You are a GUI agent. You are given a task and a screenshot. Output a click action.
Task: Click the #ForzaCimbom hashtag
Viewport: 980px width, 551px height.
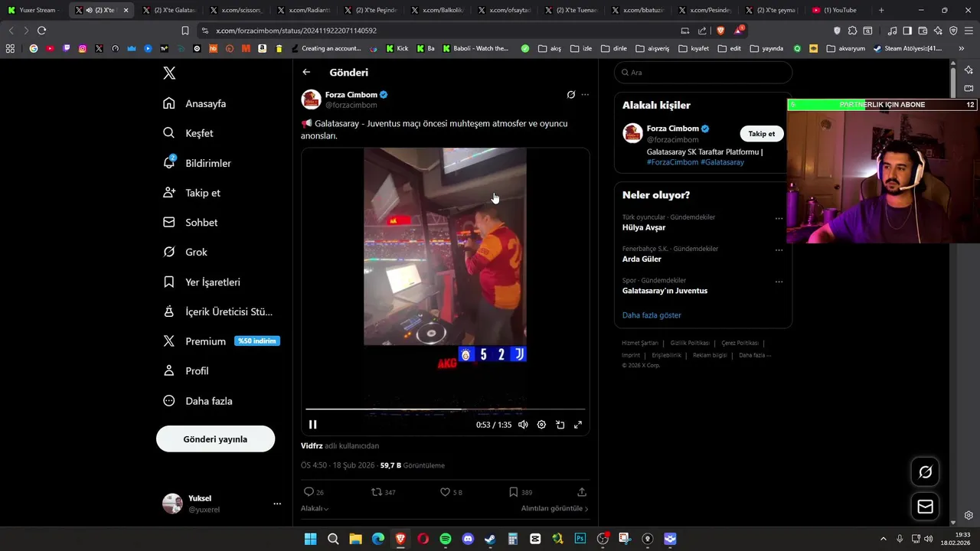(672, 162)
